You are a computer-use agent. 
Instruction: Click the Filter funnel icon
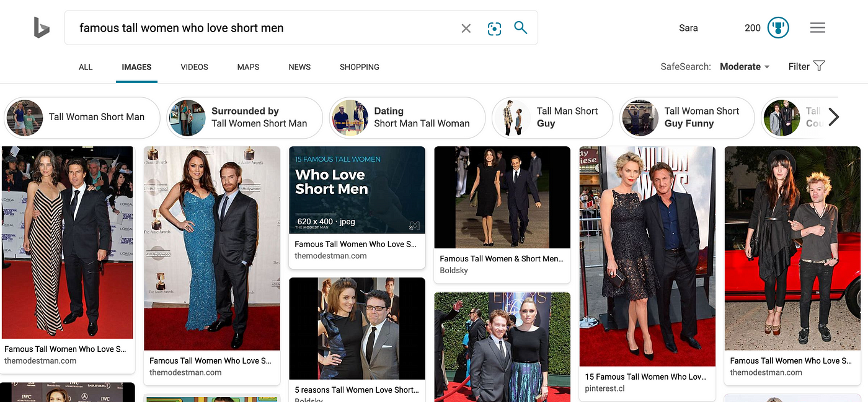(x=819, y=66)
